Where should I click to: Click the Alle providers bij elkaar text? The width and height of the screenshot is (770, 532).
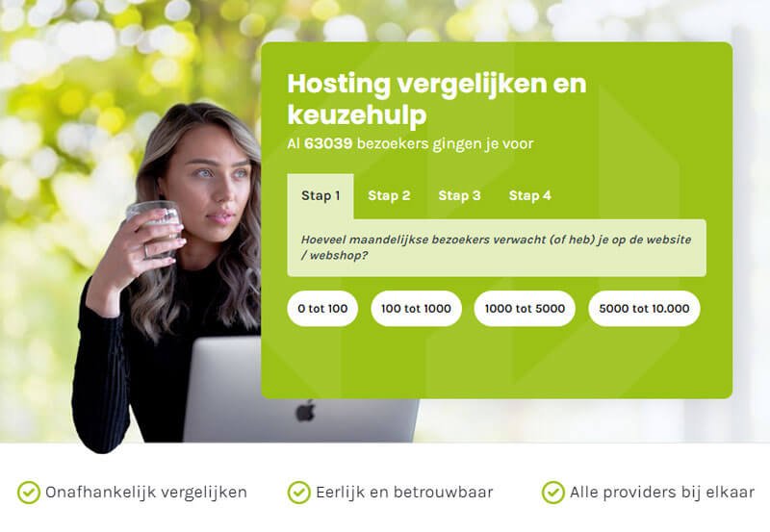click(x=662, y=493)
